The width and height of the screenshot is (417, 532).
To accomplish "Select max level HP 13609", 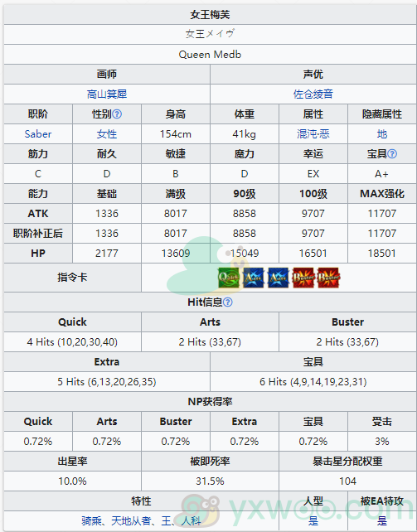I will pos(176,254).
